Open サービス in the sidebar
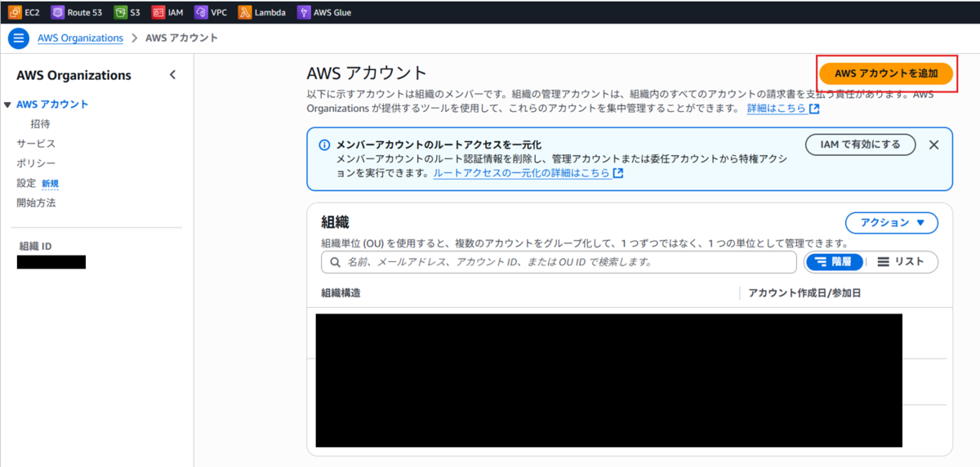 pyautogui.click(x=36, y=144)
